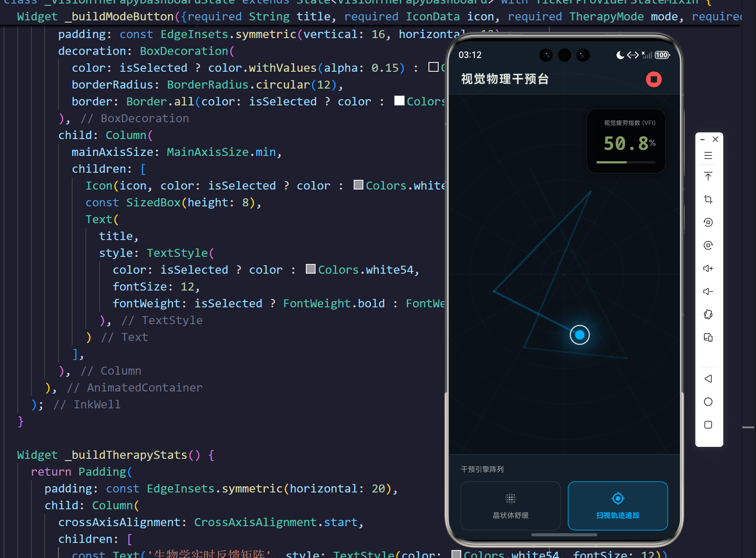Viewport: 756px width, 558px height.
Task: Select the 晶状体舒缓 mode button
Action: pos(511,506)
